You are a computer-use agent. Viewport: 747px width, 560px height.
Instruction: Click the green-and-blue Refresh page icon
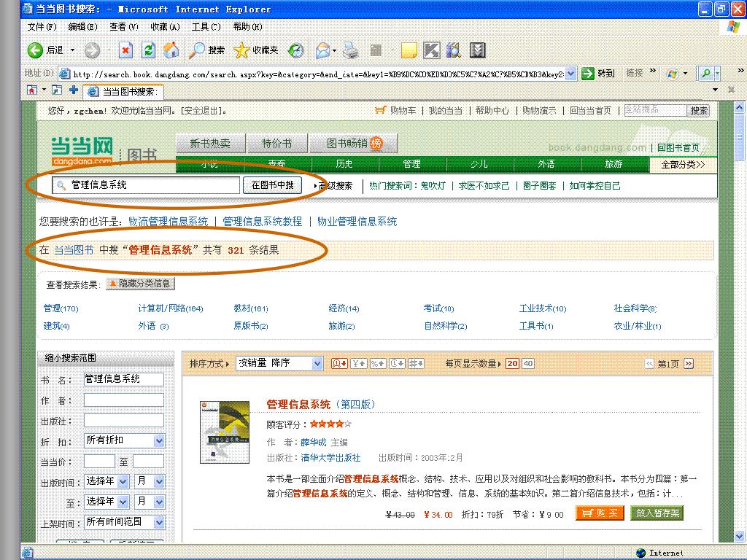[149, 50]
